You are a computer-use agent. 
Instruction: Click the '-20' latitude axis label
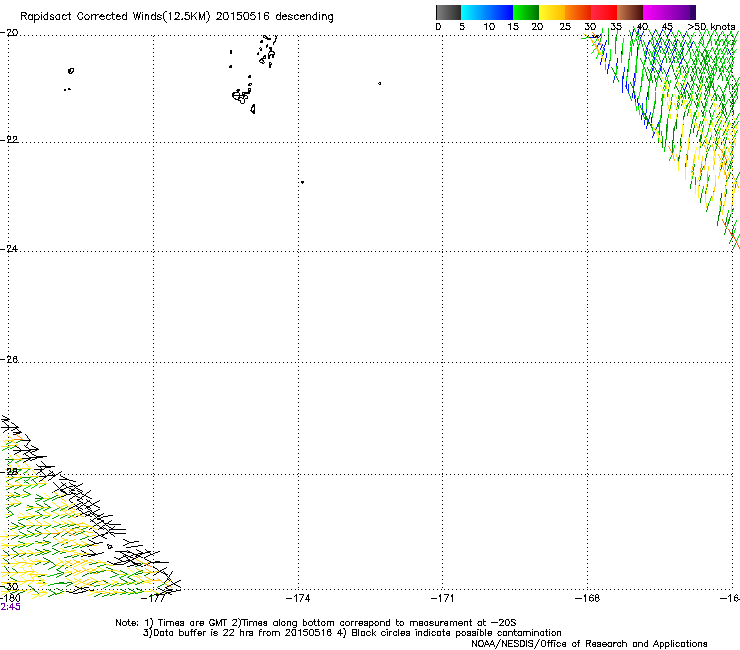point(9,33)
